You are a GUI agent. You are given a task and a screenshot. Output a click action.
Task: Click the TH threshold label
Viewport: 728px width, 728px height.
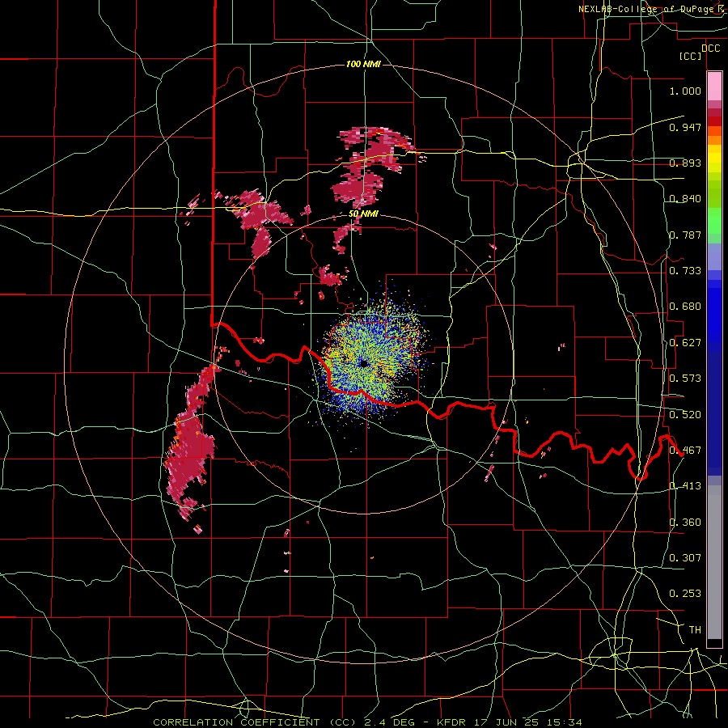[695, 630]
